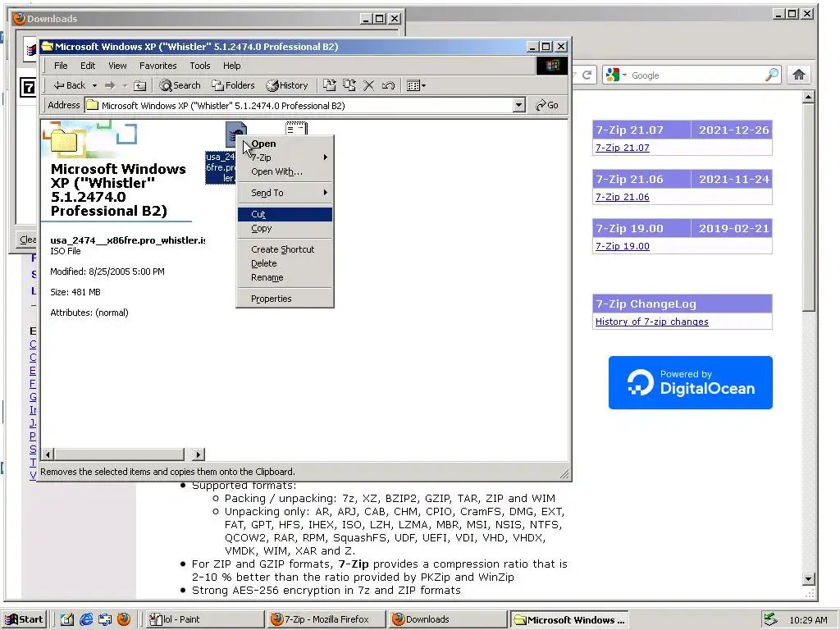Image resolution: width=840 pixels, height=630 pixels.
Task: Open History of 7-zip changes link
Action: click(651, 322)
